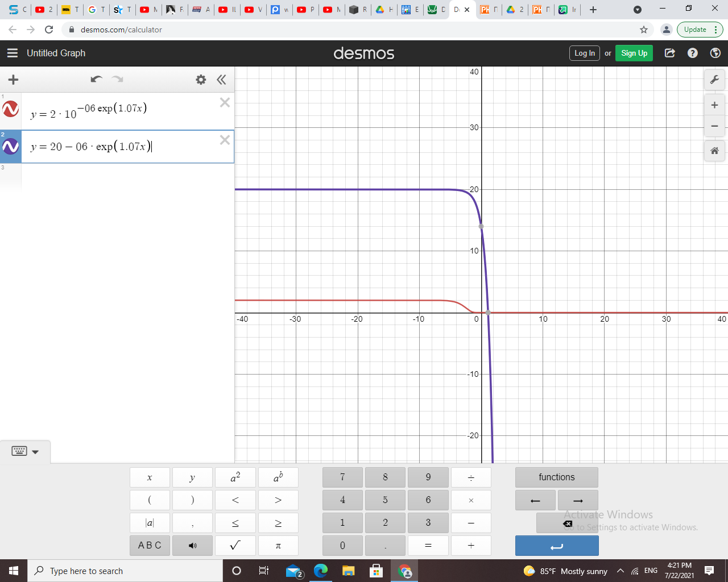728x582 pixels.
Task: Open the Windows Start menu
Action: (x=14, y=571)
